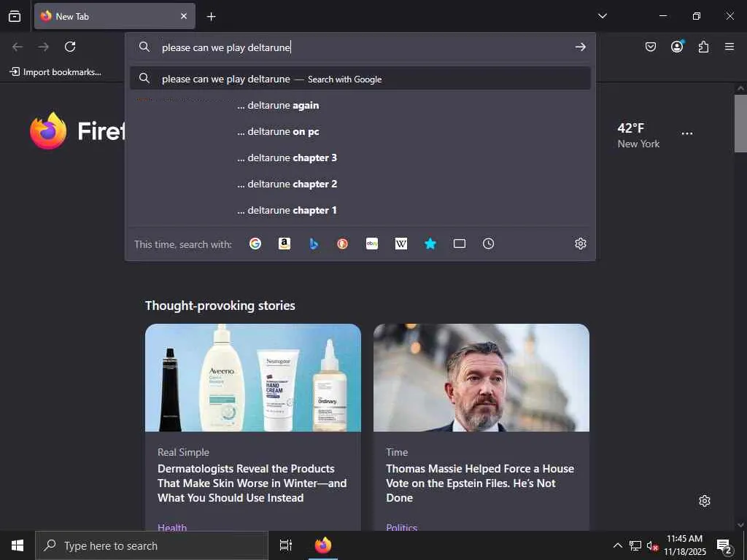Open weather widget options menu
This screenshot has height=560, width=747.
pos(687,134)
